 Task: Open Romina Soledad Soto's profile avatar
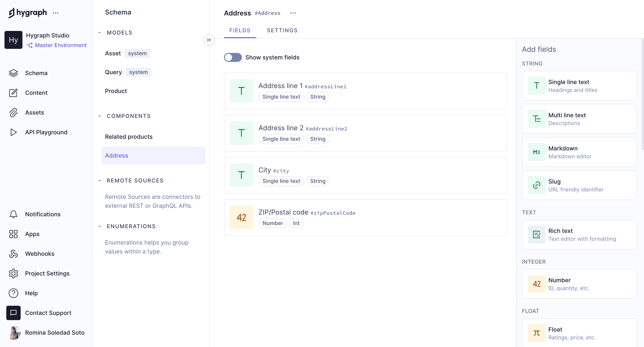[14, 332]
